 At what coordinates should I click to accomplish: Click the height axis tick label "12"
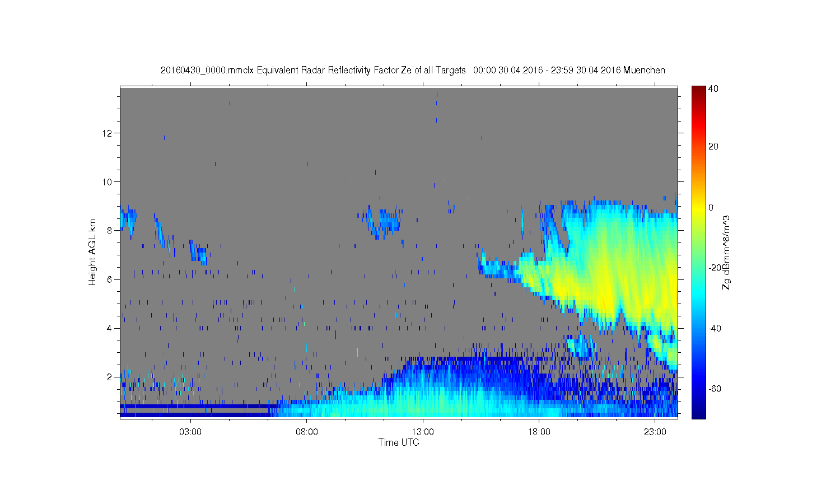click(108, 133)
